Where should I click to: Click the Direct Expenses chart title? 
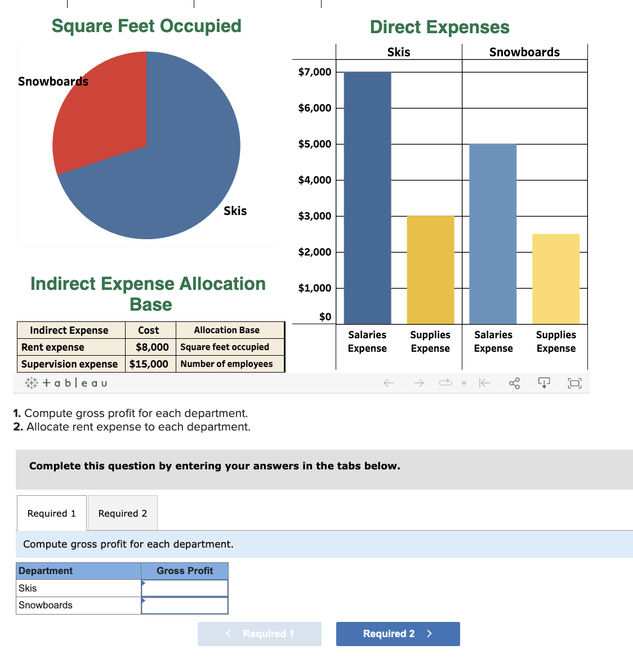pyautogui.click(x=440, y=27)
